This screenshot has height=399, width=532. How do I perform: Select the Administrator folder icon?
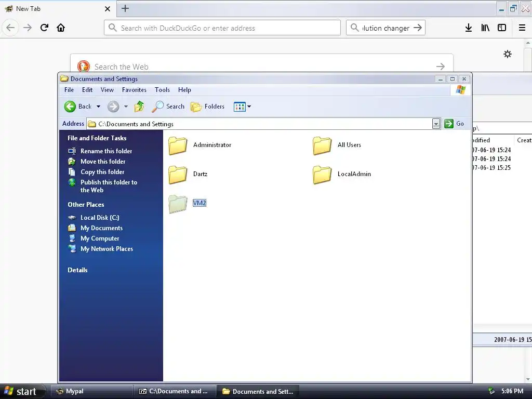click(178, 145)
